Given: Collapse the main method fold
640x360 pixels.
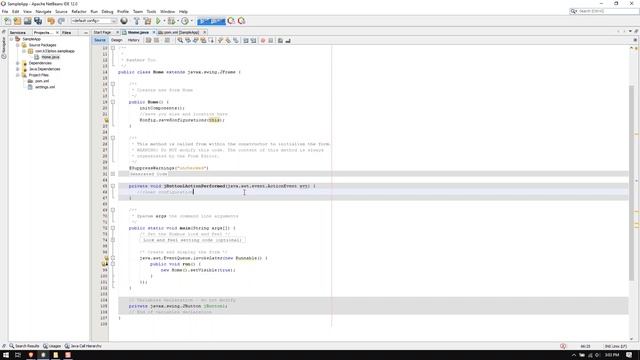Looking at the screenshot, I should (x=113, y=228).
